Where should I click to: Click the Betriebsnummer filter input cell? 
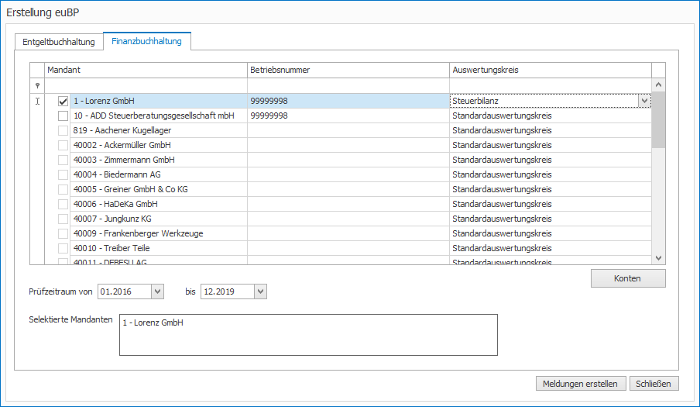[348, 86]
